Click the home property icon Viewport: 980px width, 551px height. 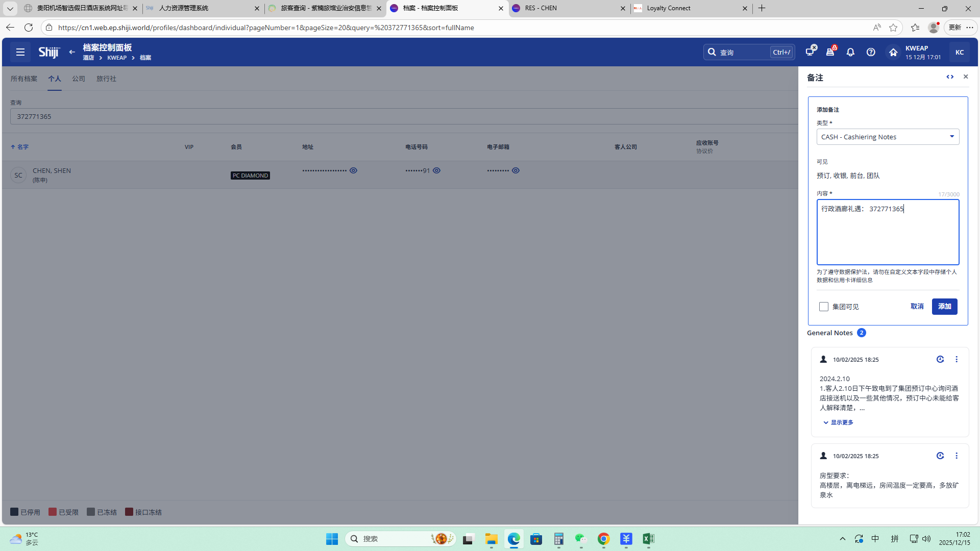pos(893,52)
